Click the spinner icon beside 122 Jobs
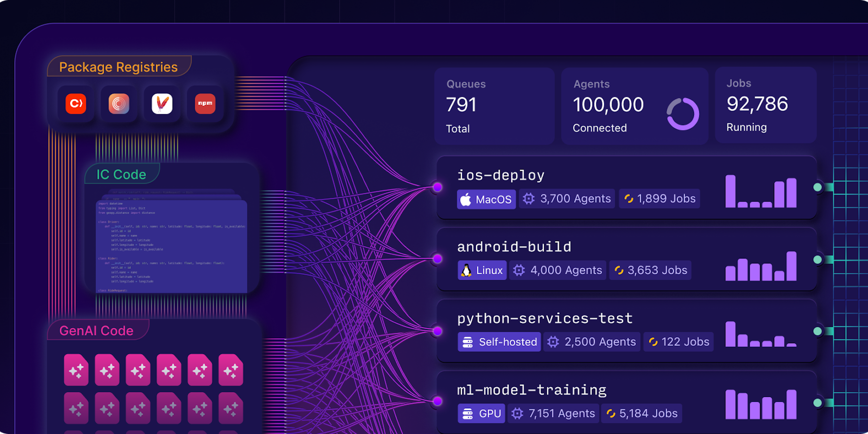Viewport: 868px width, 434px height. (653, 342)
